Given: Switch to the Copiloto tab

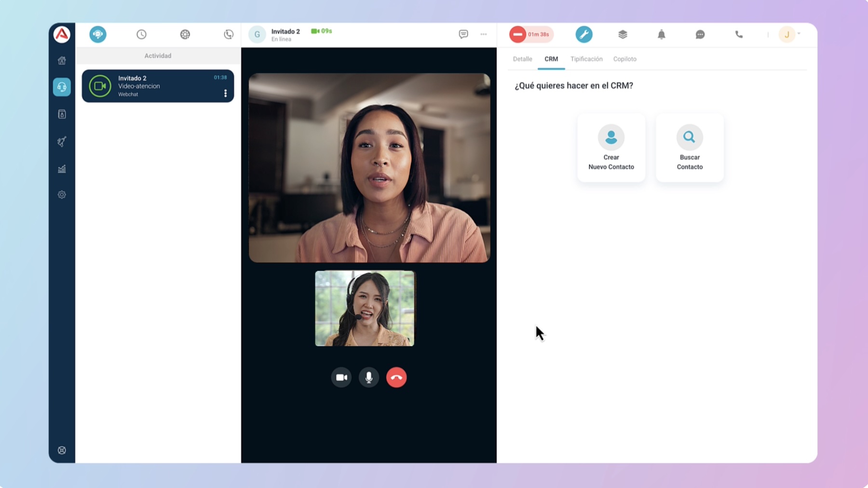Looking at the screenshot, I should point(625,59).
